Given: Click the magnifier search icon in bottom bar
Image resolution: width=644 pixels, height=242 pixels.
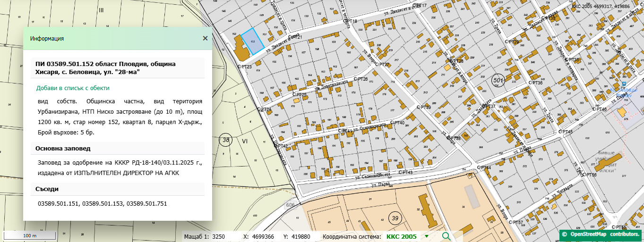Looking at the screenshot, I should tap(446, 236).
